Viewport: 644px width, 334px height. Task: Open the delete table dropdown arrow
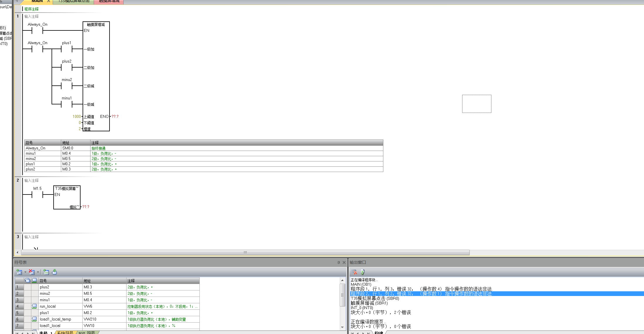38,272
